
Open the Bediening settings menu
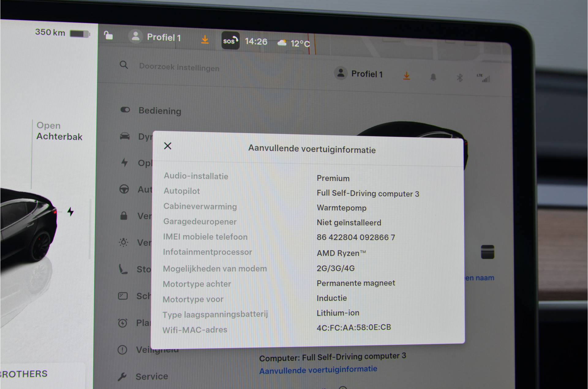coord(159,110)
